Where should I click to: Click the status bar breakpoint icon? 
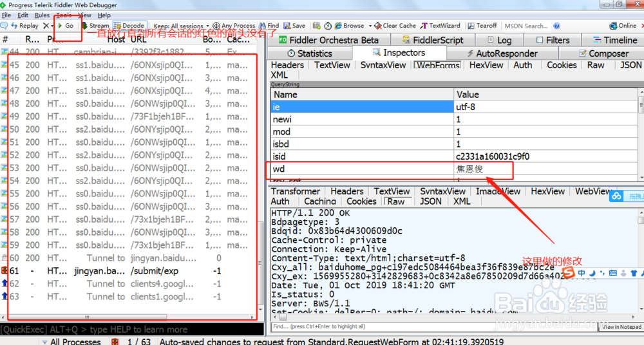point(115,341)
